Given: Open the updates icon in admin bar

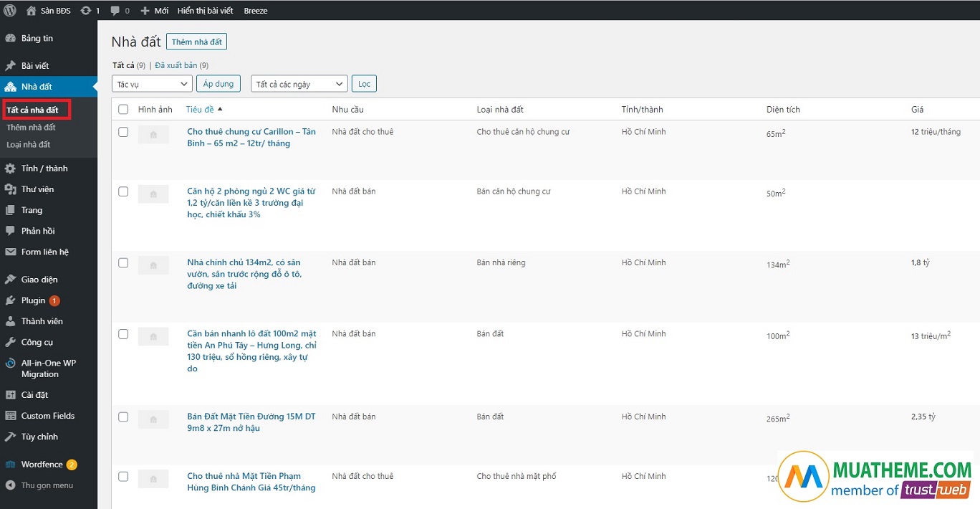Looking at the screenshot, I should [86, 11].
